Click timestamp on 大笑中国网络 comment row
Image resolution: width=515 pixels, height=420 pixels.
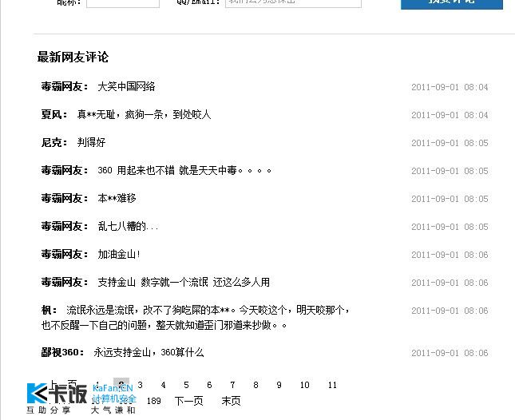coord(450,87)
